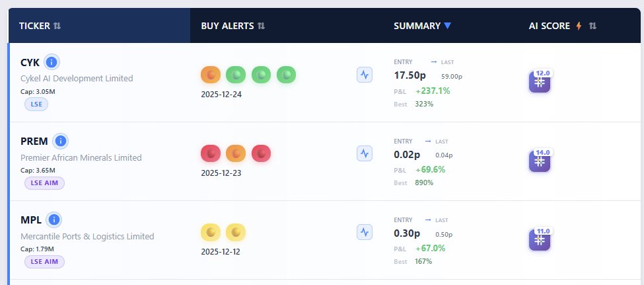The width and height of the screenshot is (644, 285).
Task: Click the LSE exchange tag under CYK
Action: pos(36,104)
